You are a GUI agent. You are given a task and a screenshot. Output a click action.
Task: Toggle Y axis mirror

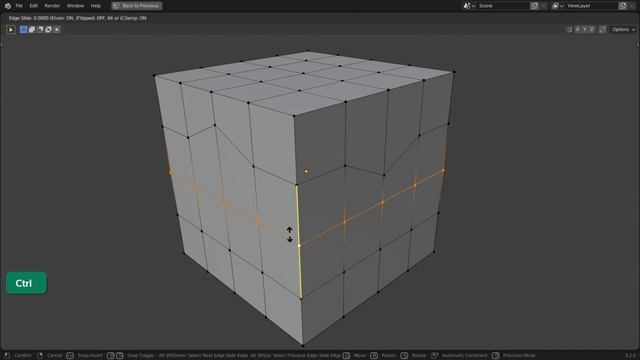point(584,29)
